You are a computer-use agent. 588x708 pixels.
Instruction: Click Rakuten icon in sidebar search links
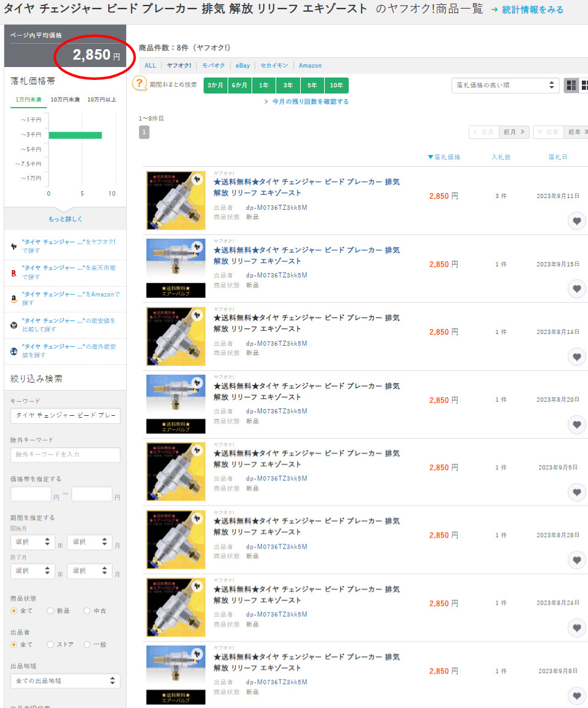pos(14,272)
